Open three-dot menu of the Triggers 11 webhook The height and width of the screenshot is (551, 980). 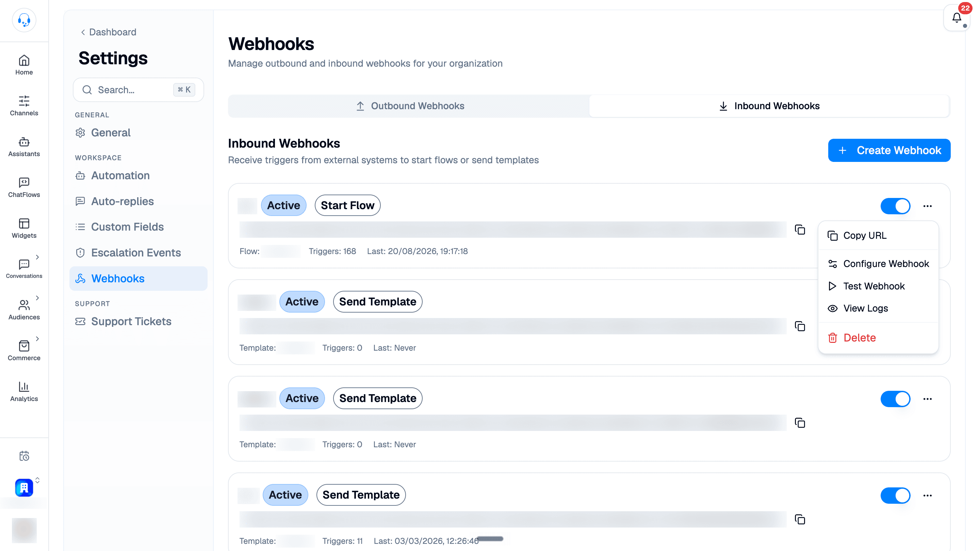click(x=928, y=496)
